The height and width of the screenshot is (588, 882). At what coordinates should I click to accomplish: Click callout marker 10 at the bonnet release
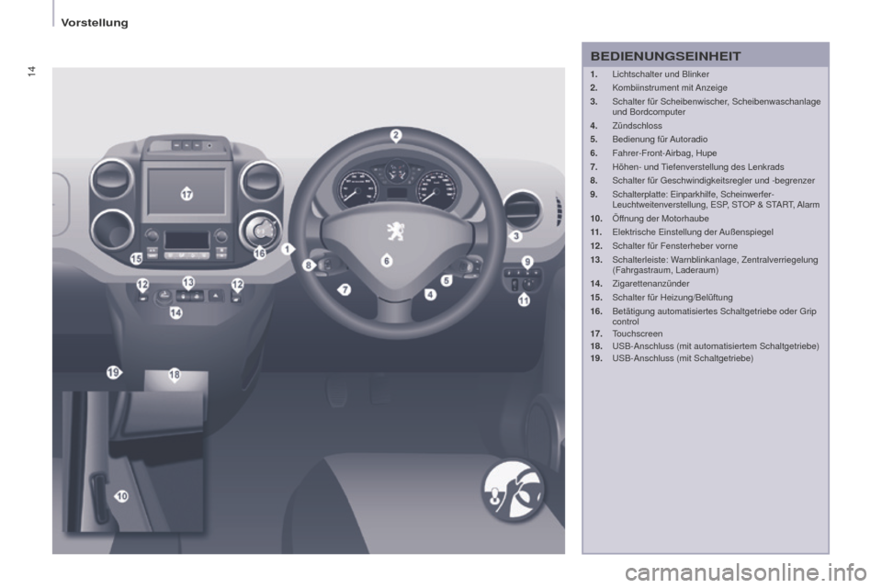(x=121, y=496)
